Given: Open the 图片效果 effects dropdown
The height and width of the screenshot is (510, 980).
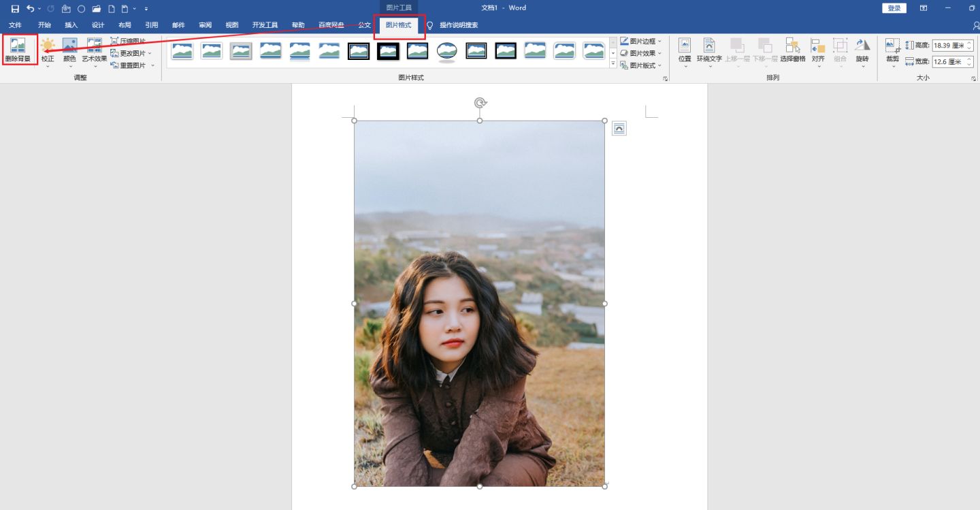Looking at the screenshot, I should [640, 53].
